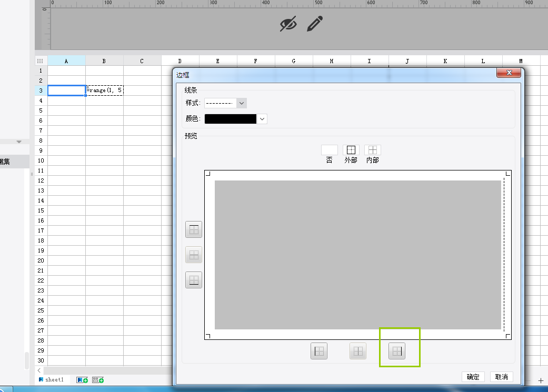Image resolution: width=548 pixels, height=392 pixels.
Task: Select row header 30
Action: click(41, 360)
